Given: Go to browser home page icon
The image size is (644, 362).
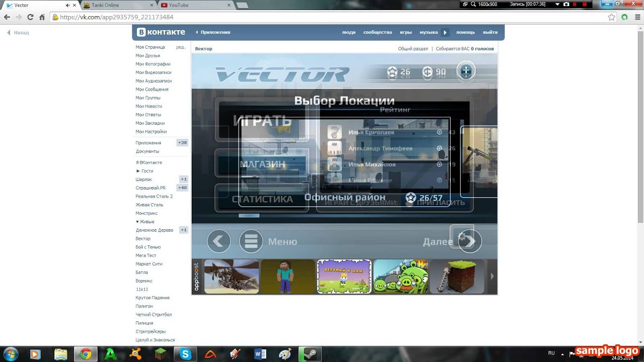Looking at the screenshot, I should pyautogui.click(x=42, y=17).
